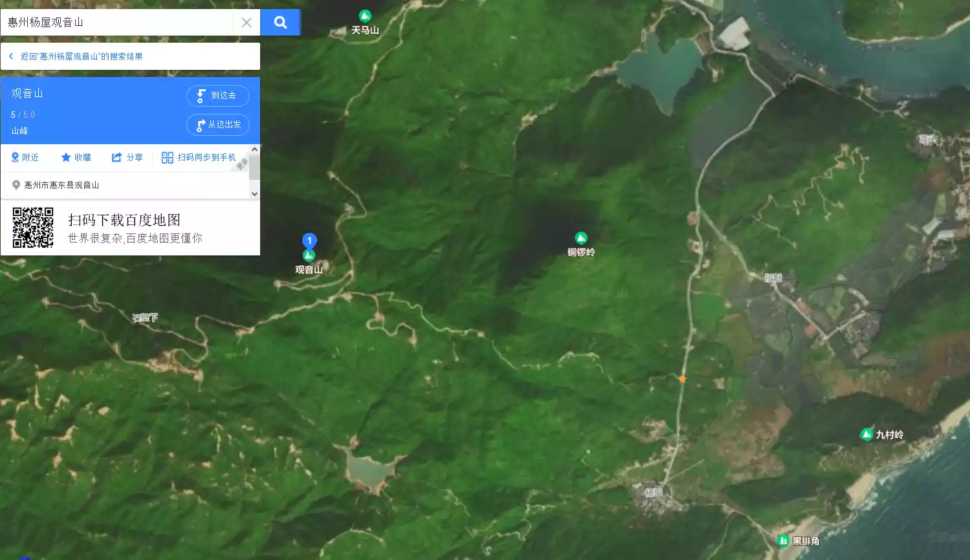This screenshot has height=560, width=970.
Task: Add to favorites with 收藏 star
Action: pos(76,157)
